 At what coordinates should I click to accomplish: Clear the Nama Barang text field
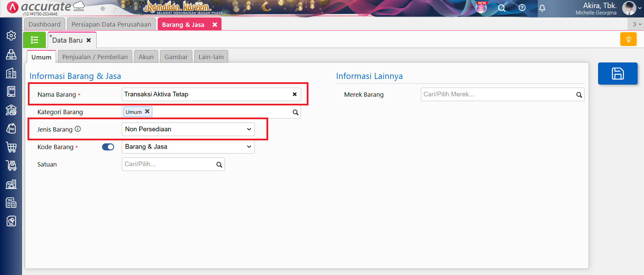tap(294, 94)
